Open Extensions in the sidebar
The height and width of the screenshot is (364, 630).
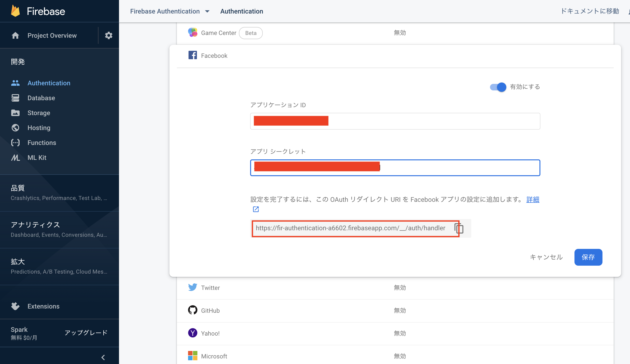coord(43,306)
